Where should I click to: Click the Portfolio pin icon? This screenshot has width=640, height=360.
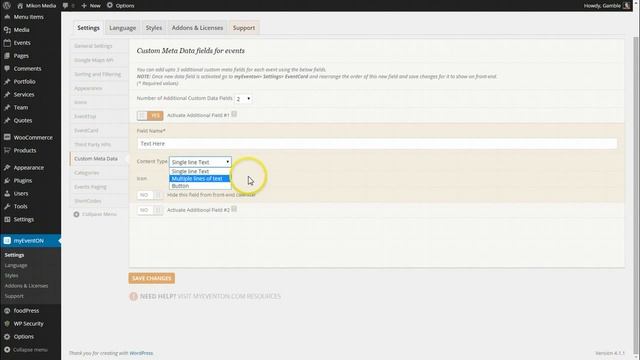pos(7,82)
